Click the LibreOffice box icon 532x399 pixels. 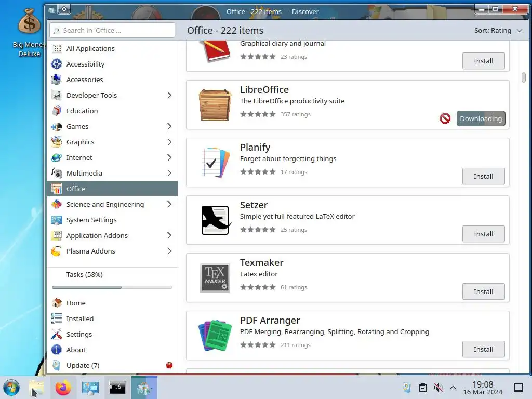pyautogui.click(x=215, y=105)
